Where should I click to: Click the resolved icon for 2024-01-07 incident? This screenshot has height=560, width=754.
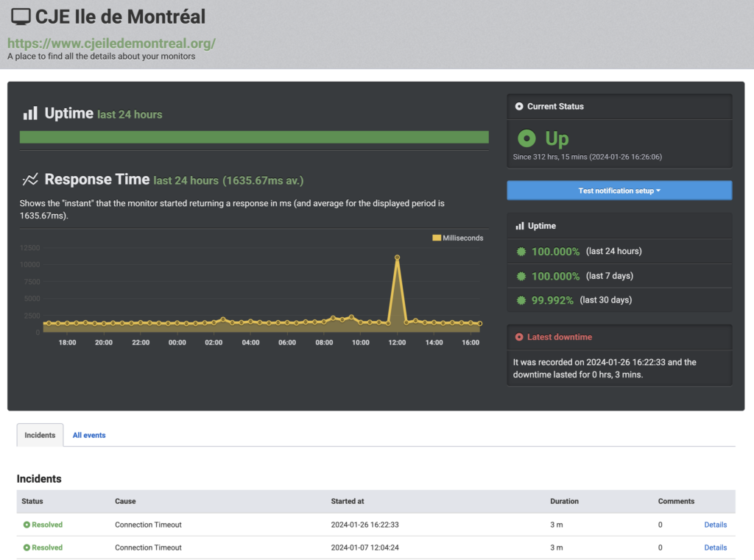[27, 548]
